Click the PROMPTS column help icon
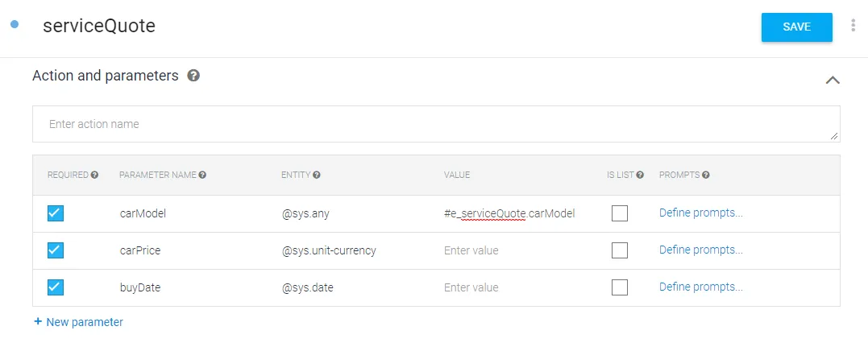Viewport: 868px width, 347px height. [x=706, y=175]
